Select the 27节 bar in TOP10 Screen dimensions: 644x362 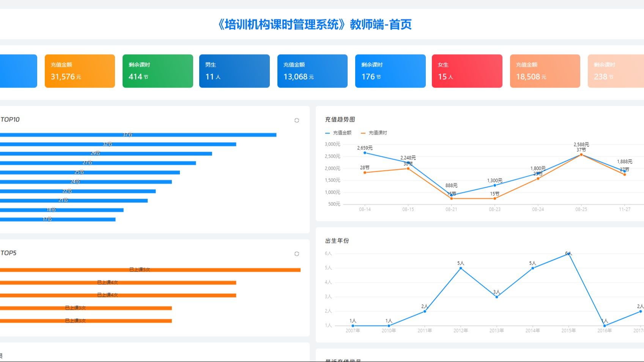click(x=98, y=163)
